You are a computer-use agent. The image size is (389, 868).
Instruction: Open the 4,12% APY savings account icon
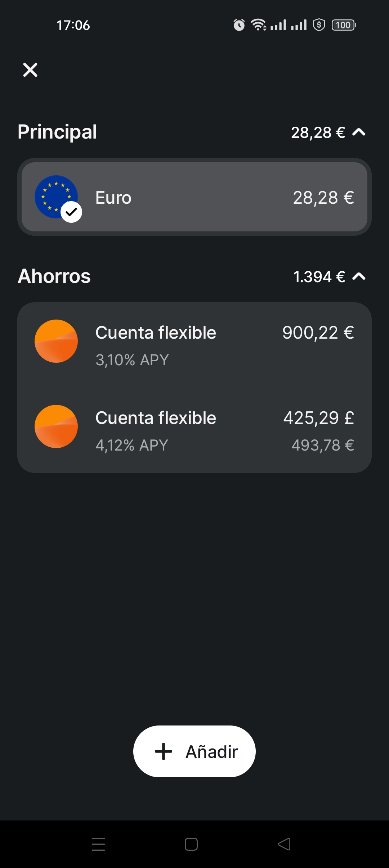tap(56, 426)
